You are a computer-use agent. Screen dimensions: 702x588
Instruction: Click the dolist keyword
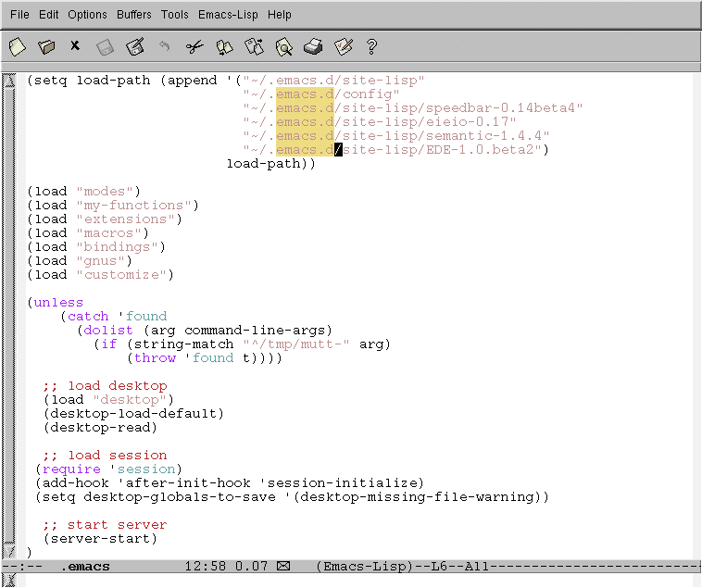tap(108, 331)
